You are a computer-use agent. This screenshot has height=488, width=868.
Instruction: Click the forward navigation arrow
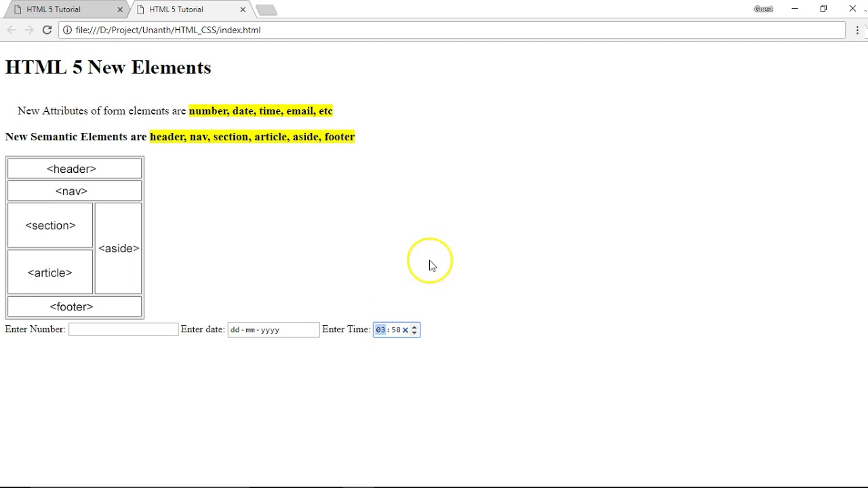pyautogui.click(x=28, y=30)
